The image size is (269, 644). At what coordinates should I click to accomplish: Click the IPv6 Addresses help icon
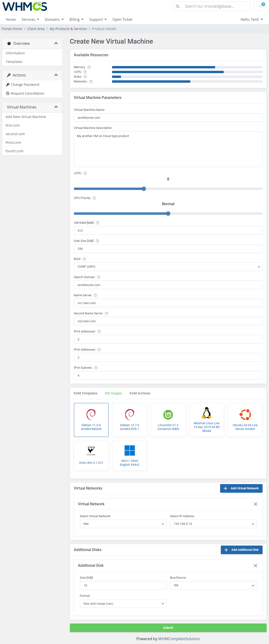(x=99, y=350)
